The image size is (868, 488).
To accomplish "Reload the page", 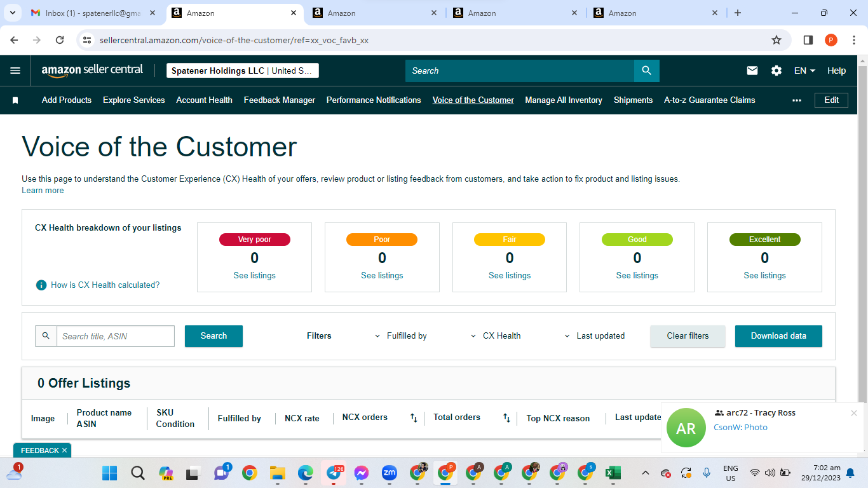I will 60,40.
